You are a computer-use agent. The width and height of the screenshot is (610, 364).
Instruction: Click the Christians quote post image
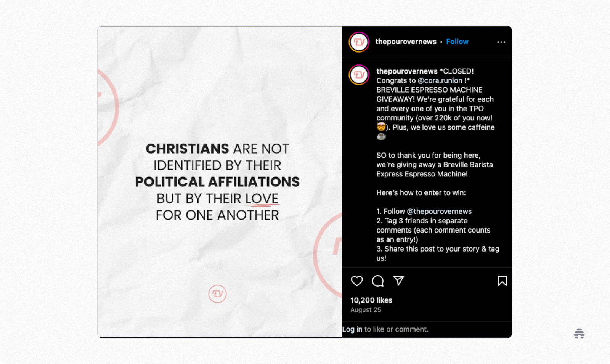click(x=220, y=182)
